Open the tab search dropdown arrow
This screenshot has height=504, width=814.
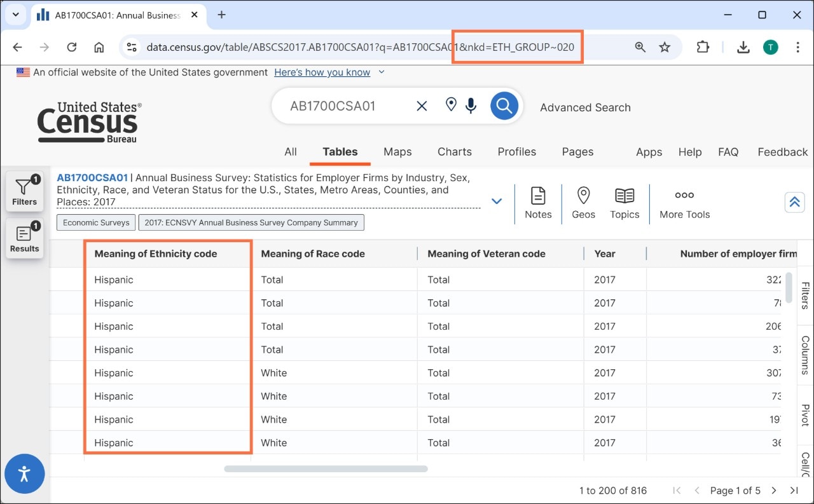coord(15,14)
